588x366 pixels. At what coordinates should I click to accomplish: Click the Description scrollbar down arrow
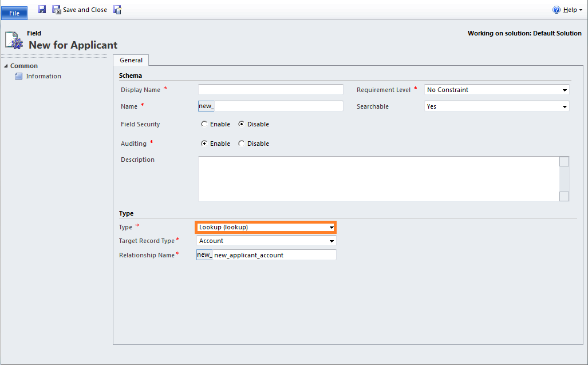564,196
